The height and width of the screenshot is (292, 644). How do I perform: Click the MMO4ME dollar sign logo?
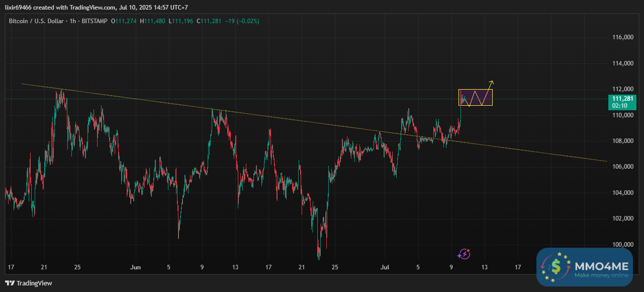(x=556, y=267)
